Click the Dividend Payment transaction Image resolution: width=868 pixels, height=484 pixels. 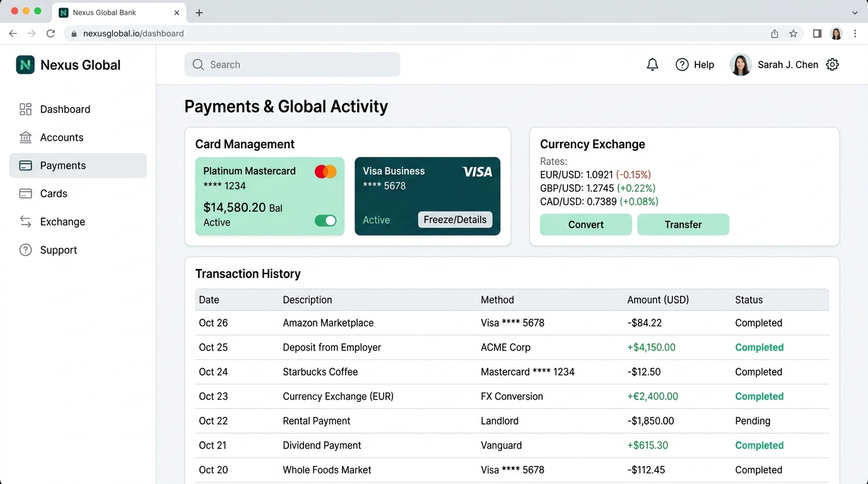(x=512, y=446)
